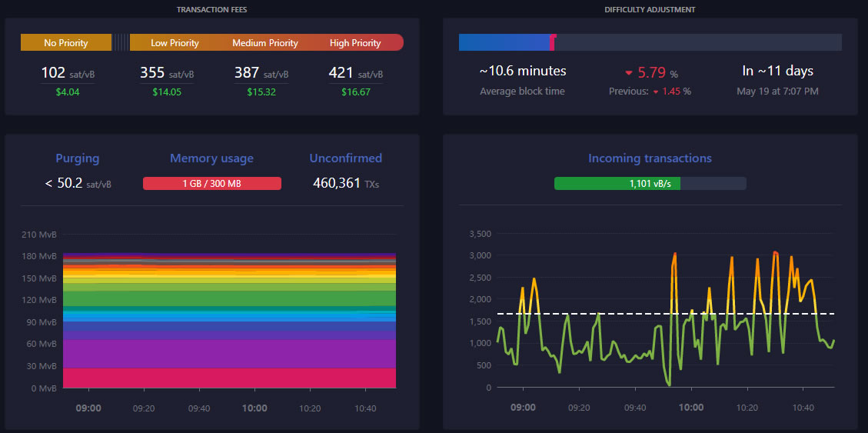Click the magenta band in mempool chart
Image resolution: width=868 pixels, height=433 pixels.
coord(229,378)
